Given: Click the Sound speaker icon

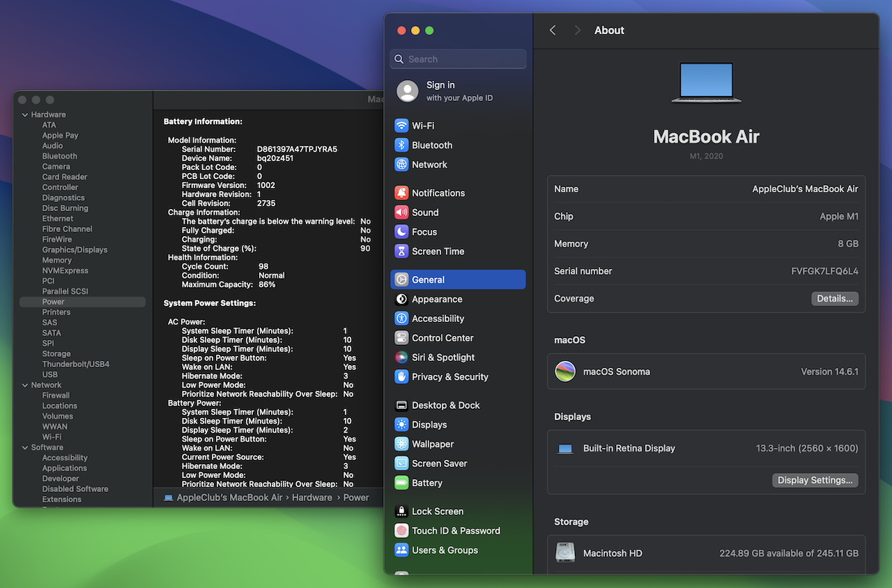Looking at the screenshot, I should (x=401, y=212).
